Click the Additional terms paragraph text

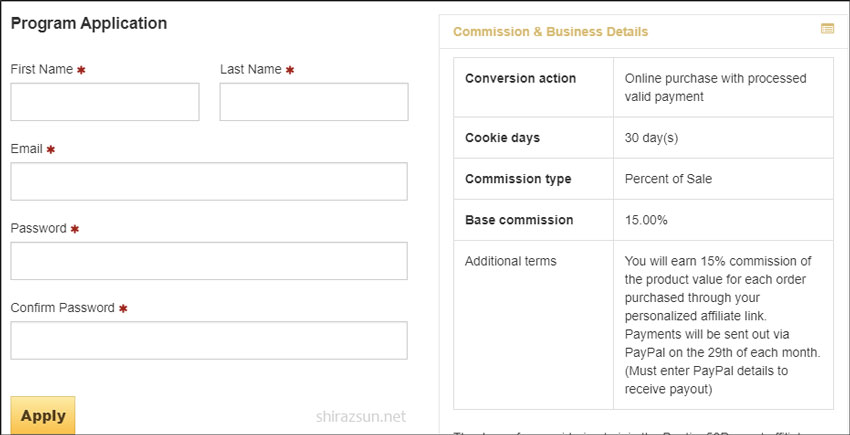[722, 325]
